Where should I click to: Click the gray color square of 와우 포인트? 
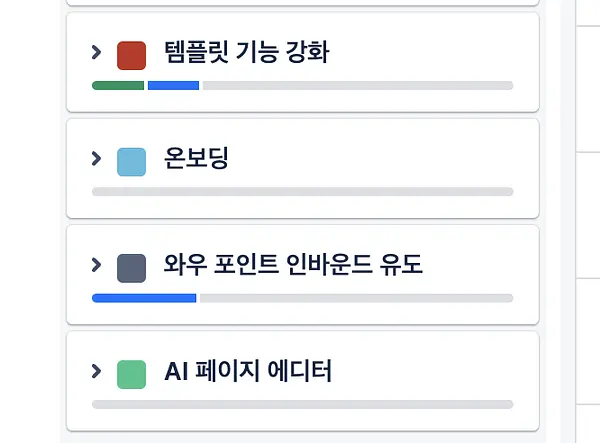coord(131,268)
